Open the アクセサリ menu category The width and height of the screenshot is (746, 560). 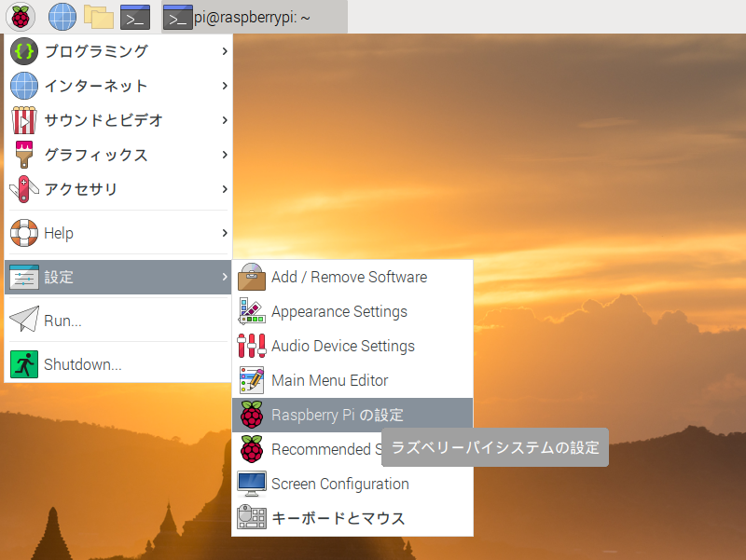(x=118, y=189)
